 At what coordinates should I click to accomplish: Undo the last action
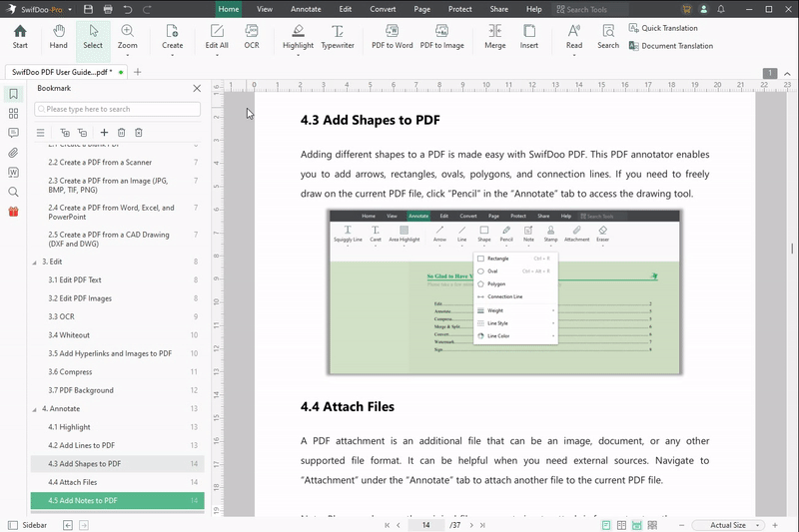[128, 9]
